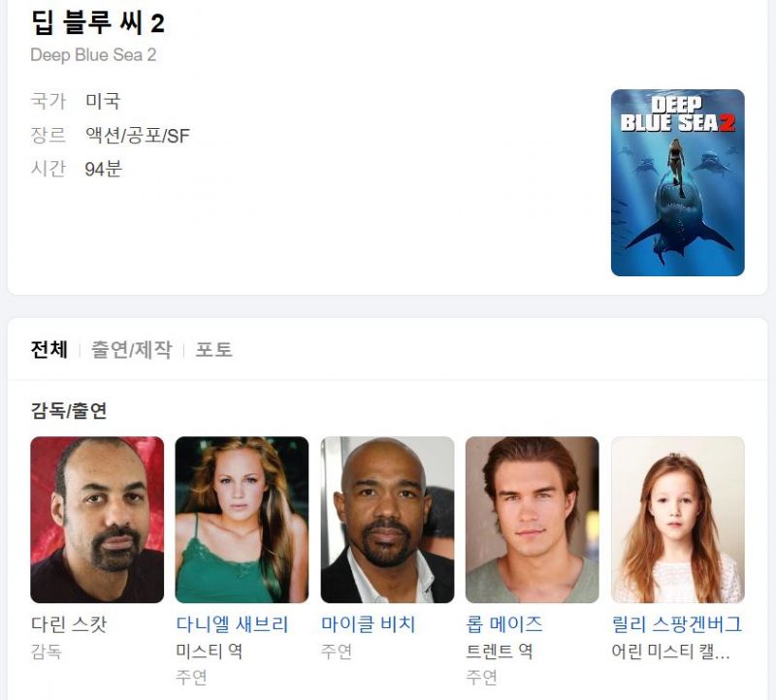Click the 트렌트 역 role label
The width and height of the screenshot is (776, 700).
coord(500,651)
